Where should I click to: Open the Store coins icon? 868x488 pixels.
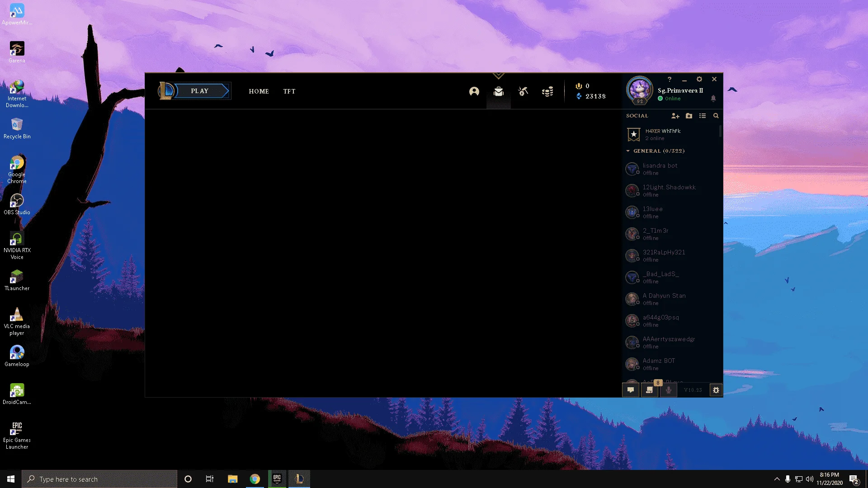[547, 92]
